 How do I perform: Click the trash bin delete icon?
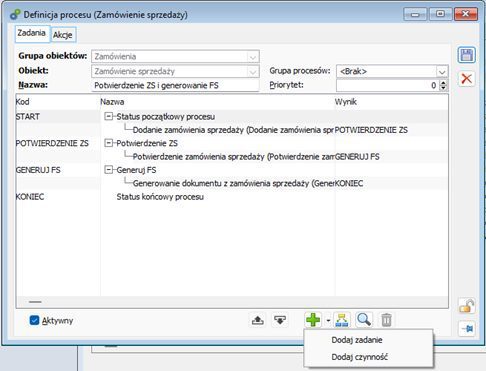coord(386,320)
